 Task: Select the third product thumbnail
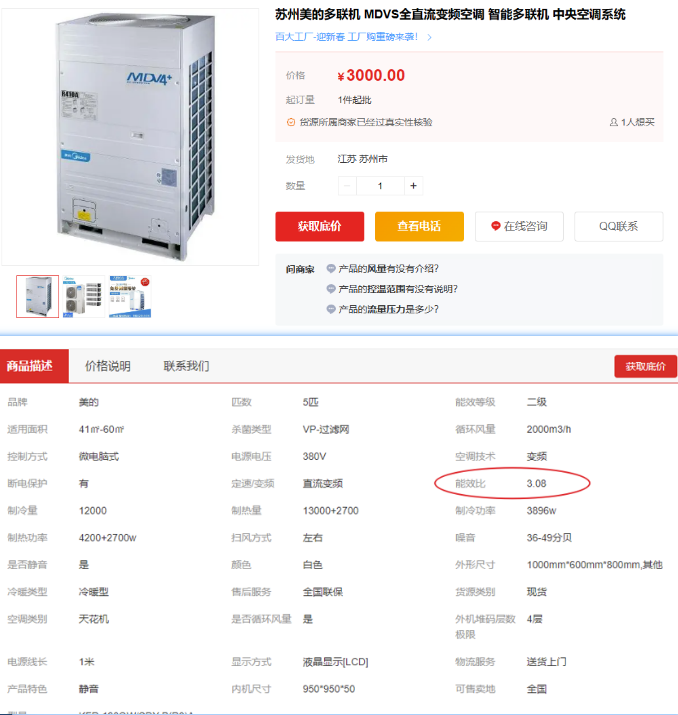point(130,296)
